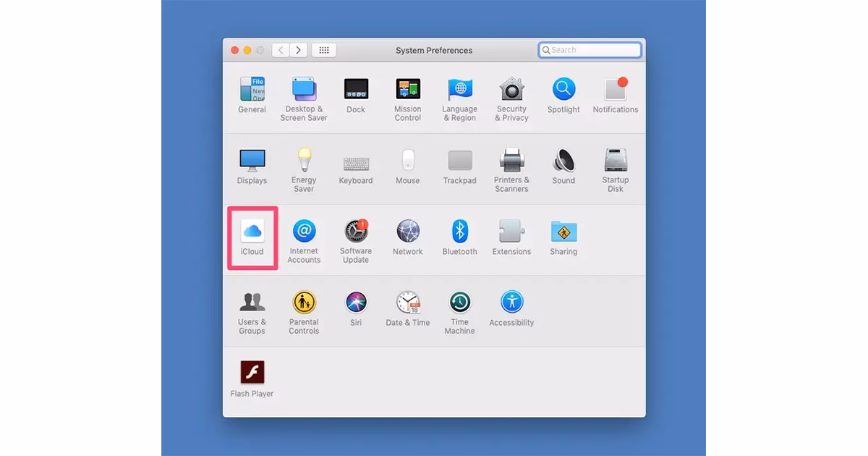Open Users & Groups preferences

click(252, 312)
